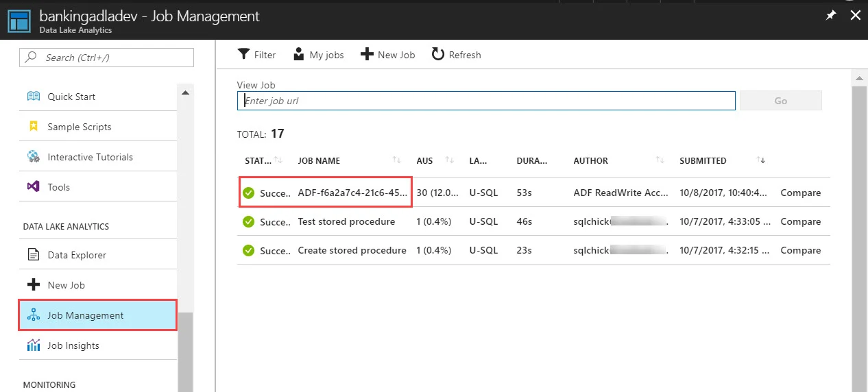Image resolution: width=868 pixels, height=392 pixels.
Task: Click the LA... column header
Action: (x=478, y=161)
